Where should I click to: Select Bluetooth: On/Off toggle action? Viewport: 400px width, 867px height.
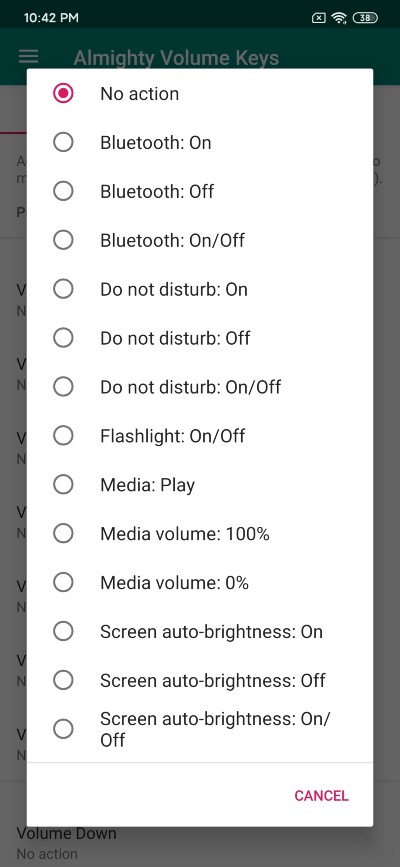click(200, 241)
